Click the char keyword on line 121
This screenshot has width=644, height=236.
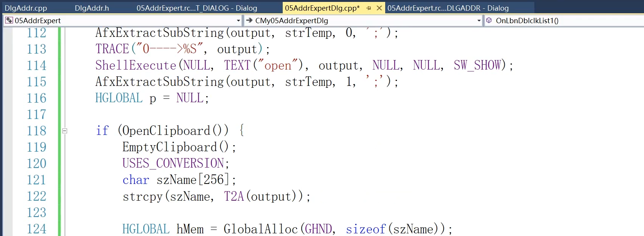[136, 180]
